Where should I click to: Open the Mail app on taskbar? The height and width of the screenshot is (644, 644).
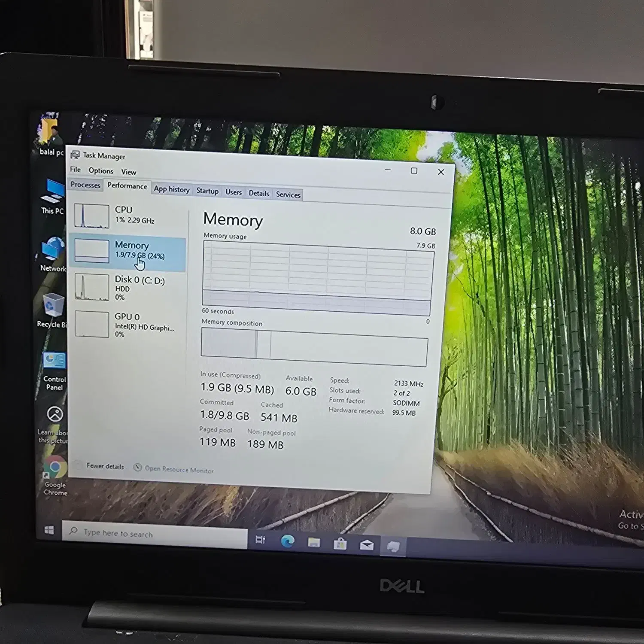[x=367, y=545]
